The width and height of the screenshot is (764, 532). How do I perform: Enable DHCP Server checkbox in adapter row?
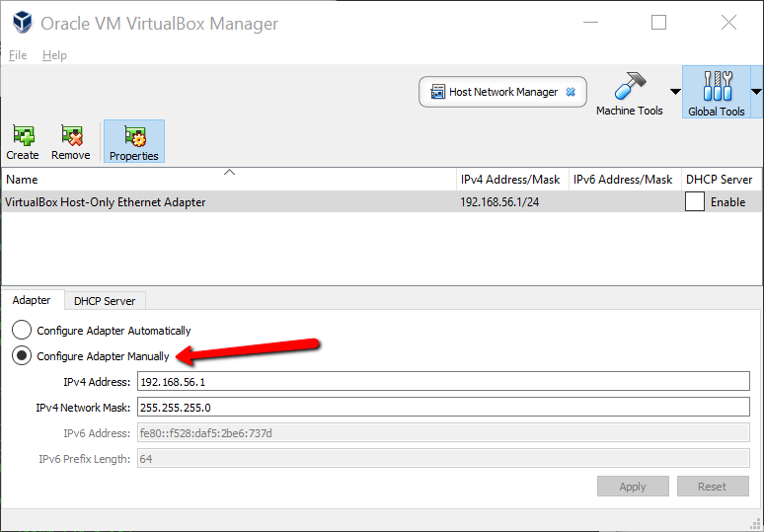[694, 201]
